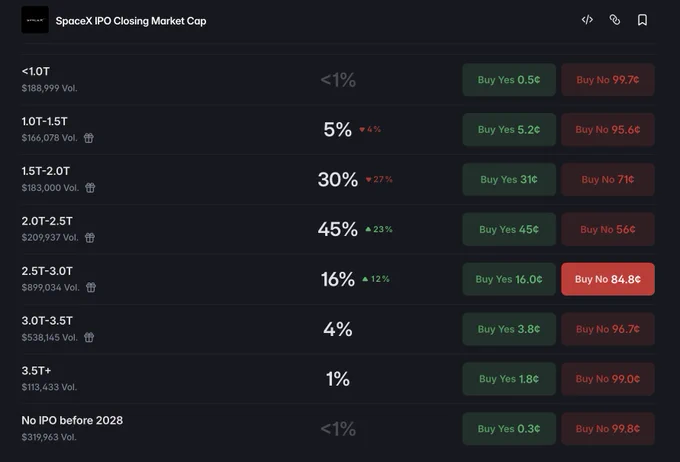The image size is (680, 462).
Task: Click the embed code icon
Action: tap(587, 20)
